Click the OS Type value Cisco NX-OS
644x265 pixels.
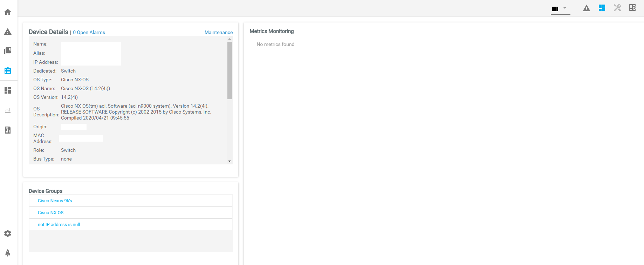click(x=75, y=80)
